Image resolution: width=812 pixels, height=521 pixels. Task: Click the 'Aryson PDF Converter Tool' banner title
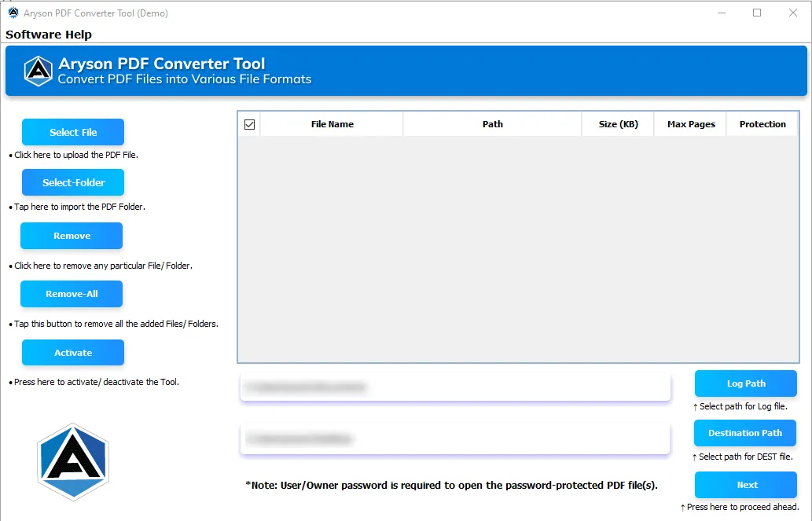click(x=162, y=64)
